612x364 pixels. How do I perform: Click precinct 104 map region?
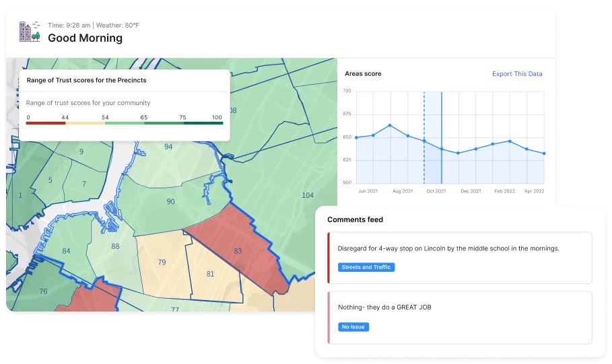tap(308, 195)
